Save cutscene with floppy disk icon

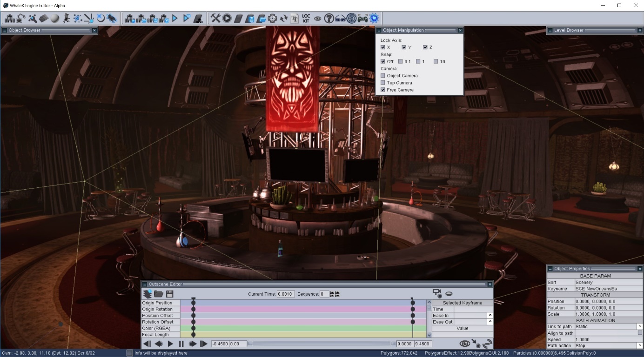tap(170, 294)
